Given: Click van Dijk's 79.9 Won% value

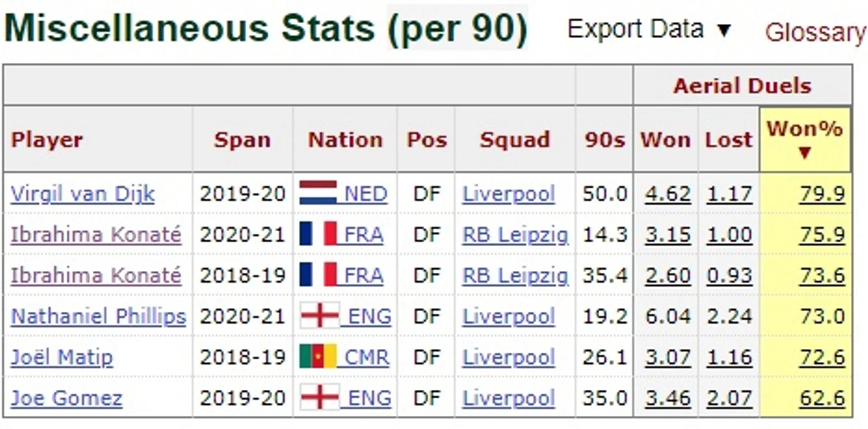Looking at the screenshot, I should point(822,194).
